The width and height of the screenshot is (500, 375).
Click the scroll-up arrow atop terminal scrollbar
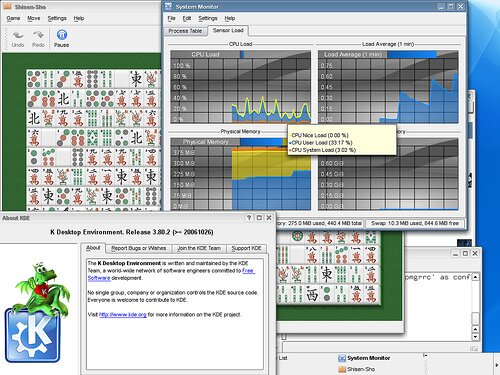point(476,277)
